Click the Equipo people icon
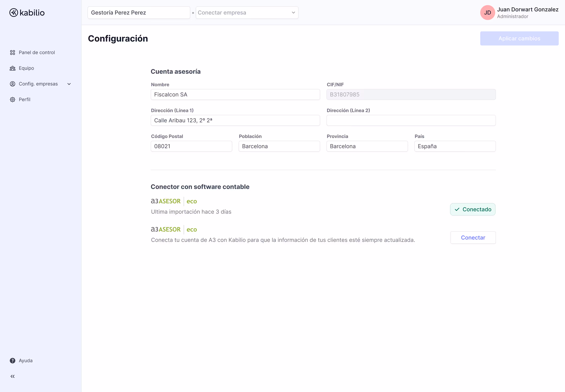The height and width of the screenshot is (392, 565). tap(13, 68)
